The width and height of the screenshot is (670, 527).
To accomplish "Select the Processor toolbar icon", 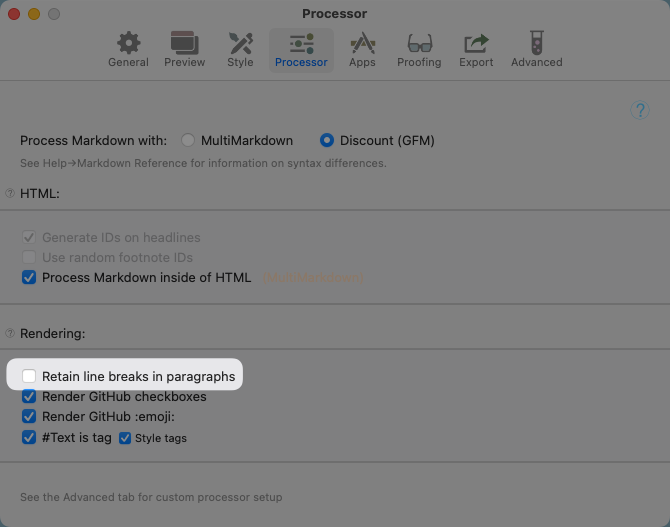I will point(301,49).
